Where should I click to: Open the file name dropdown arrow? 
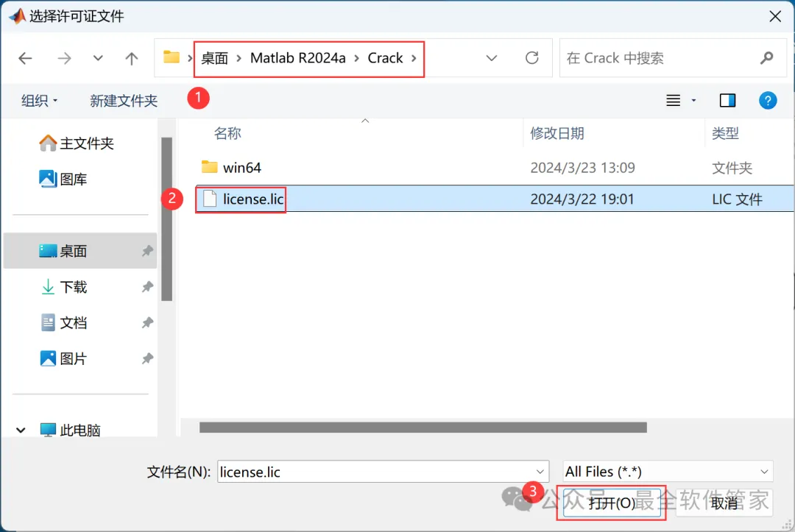[540, 472]
